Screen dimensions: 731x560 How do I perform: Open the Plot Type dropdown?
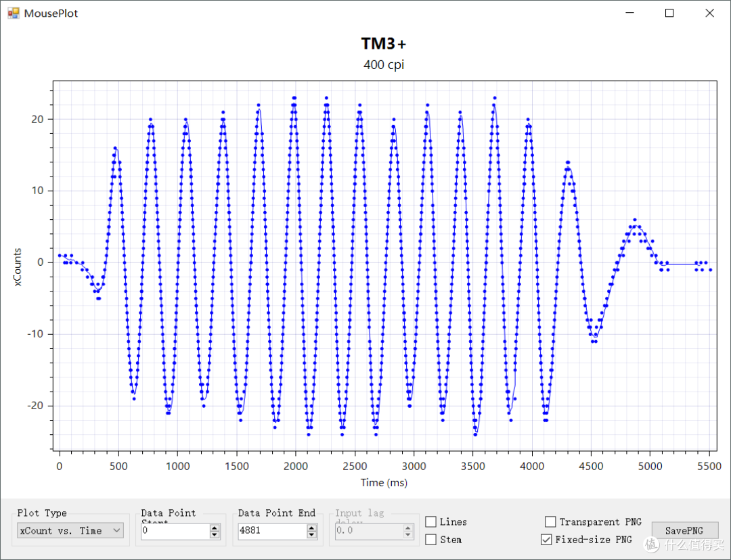coord(70,531)
